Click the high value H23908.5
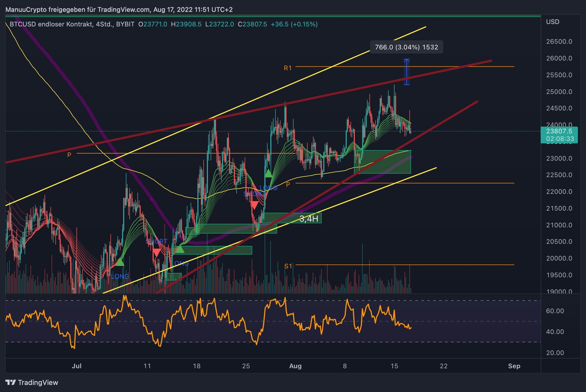 pyautogui.click(x=186, y=24)
